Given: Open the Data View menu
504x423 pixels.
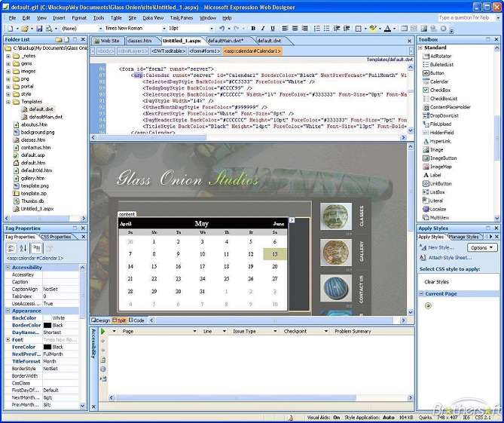Looking at the screenshot, I should (x=153, y=18).
